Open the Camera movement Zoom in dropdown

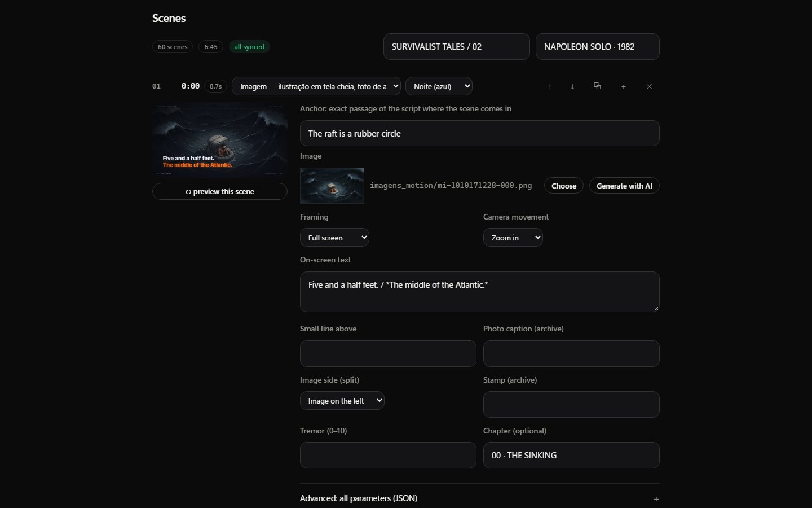513,238
